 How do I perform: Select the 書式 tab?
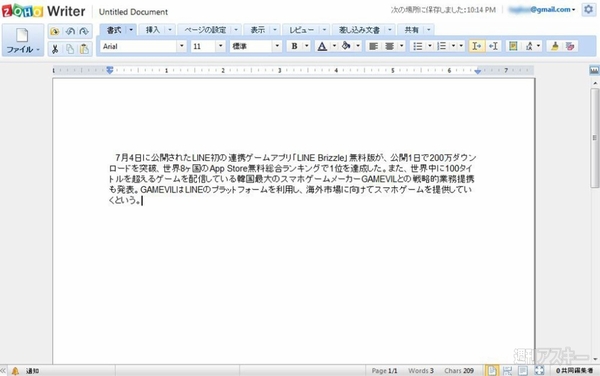pyautogui.click(x=114, y=30)
